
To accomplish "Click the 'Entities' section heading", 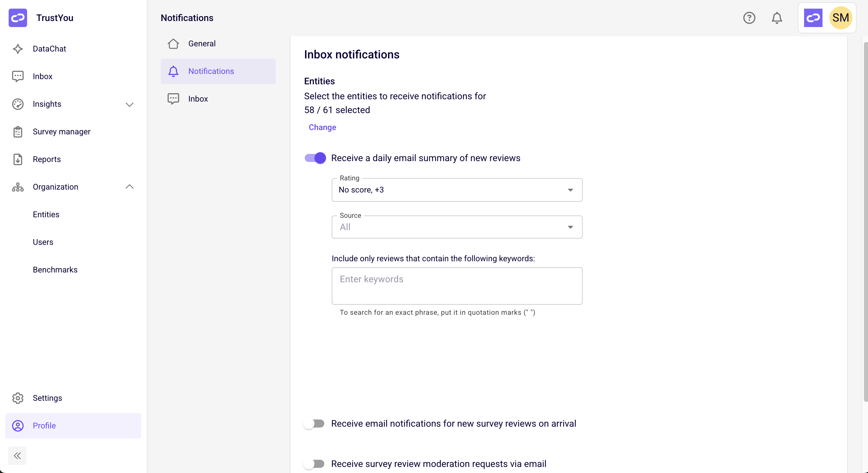I will tap(319, 81).
